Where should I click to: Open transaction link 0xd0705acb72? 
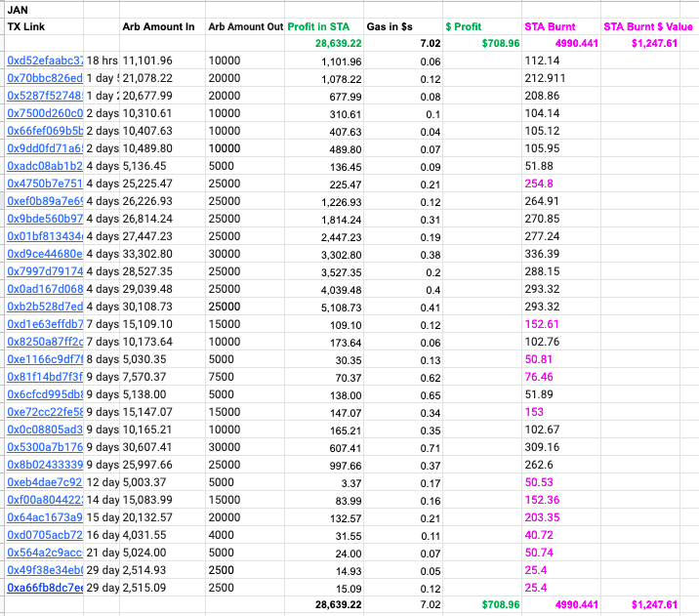45,535
